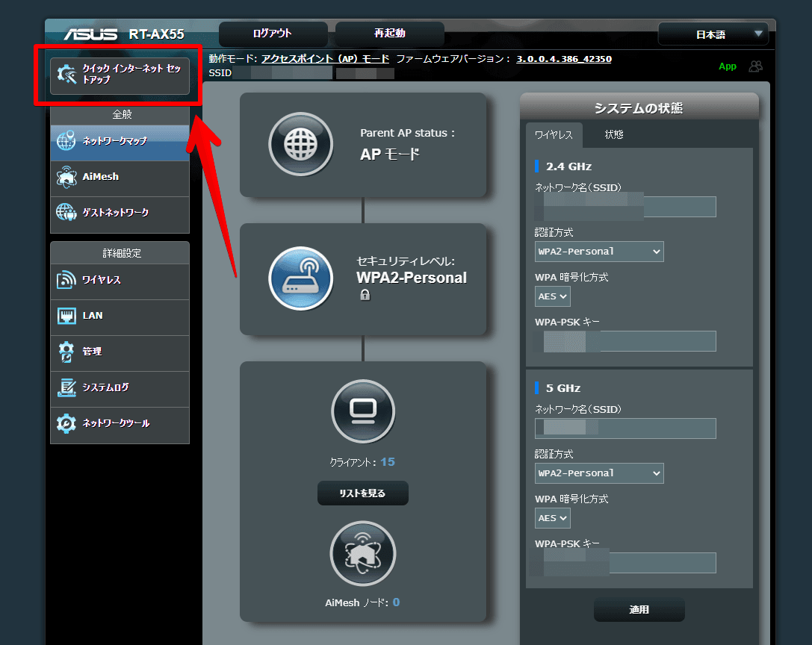The width and height of the screenshot is (812, 645).
Task: Click the clients monitor icon
Action: 363,411
